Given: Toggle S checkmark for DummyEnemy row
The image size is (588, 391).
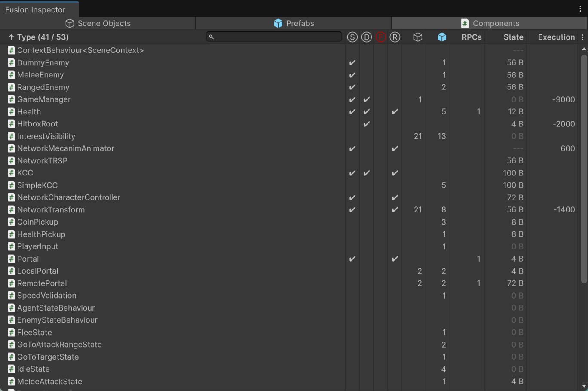Looking at the screenshot, I should point(352,63).
